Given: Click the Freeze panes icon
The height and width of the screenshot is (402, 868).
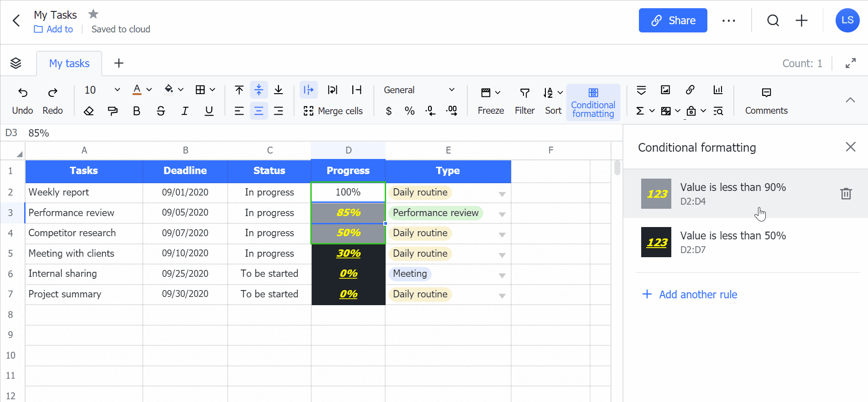Looking at the screenshot, I should click(x=486, y=93).
